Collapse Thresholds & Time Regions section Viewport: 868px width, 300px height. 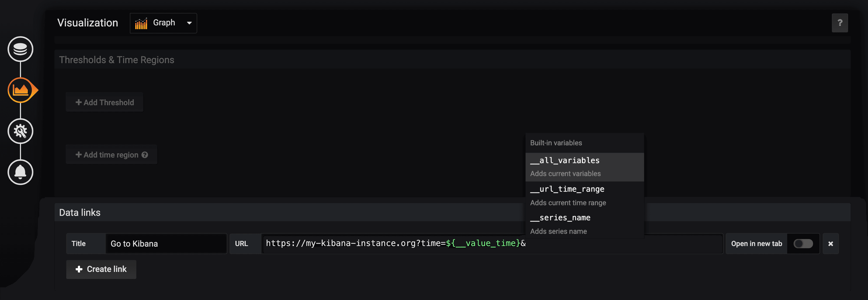(117, 60)
